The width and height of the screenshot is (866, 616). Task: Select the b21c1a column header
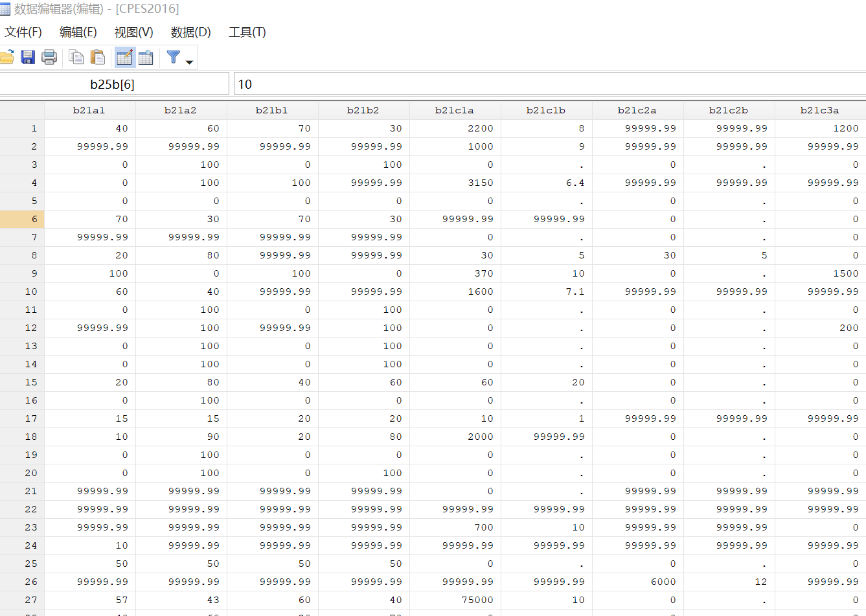tap(455, 110)
